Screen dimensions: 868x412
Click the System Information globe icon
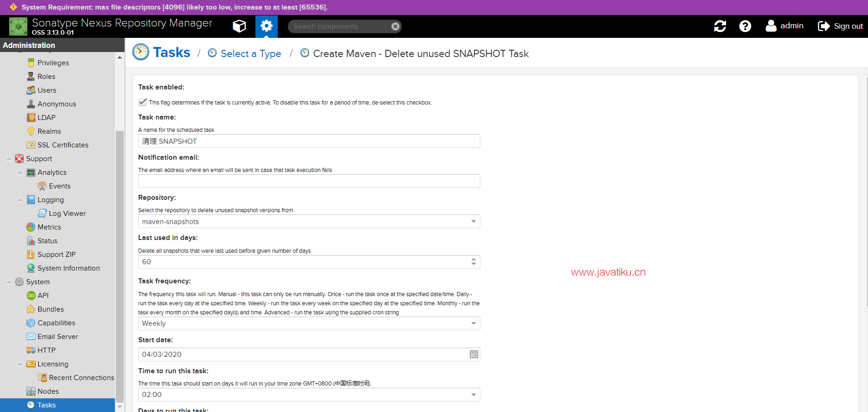(31, 268)
